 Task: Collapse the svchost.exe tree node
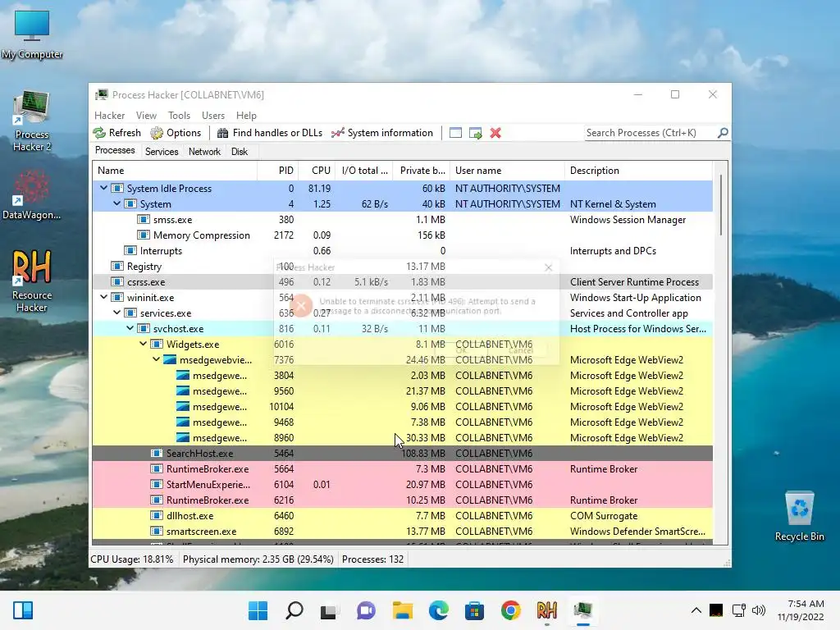click(130, 328)
